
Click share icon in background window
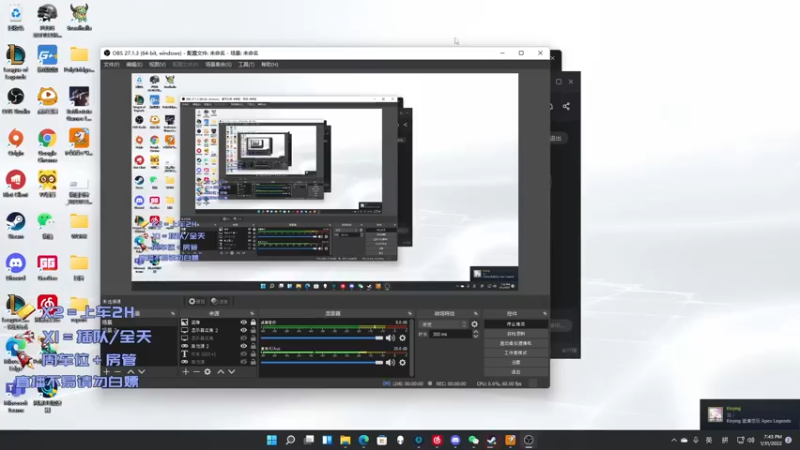pyautogui.click(x=566, y=106)
